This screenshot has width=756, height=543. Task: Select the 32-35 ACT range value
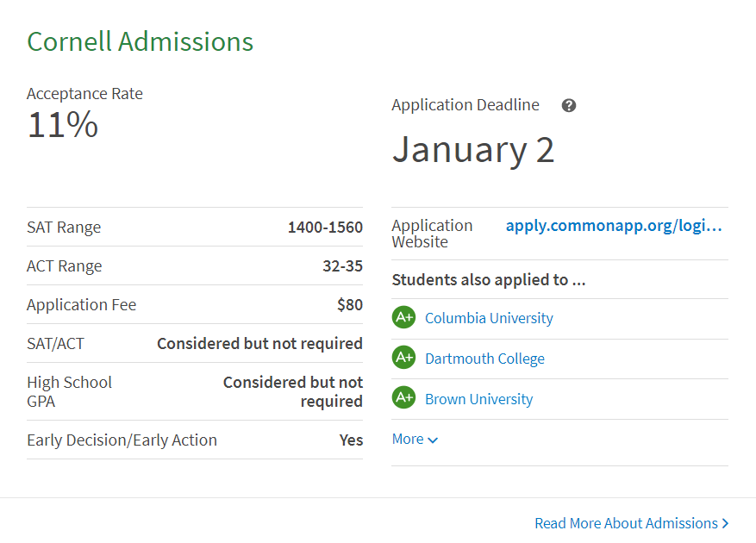pos(342,266)
